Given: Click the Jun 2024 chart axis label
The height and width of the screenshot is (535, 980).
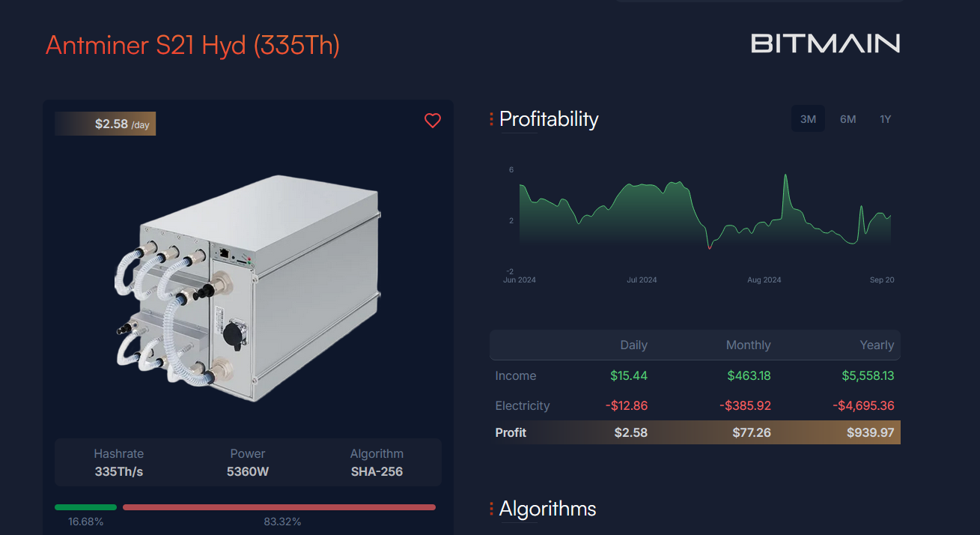Looking at the screenshot, I should 520,280.
